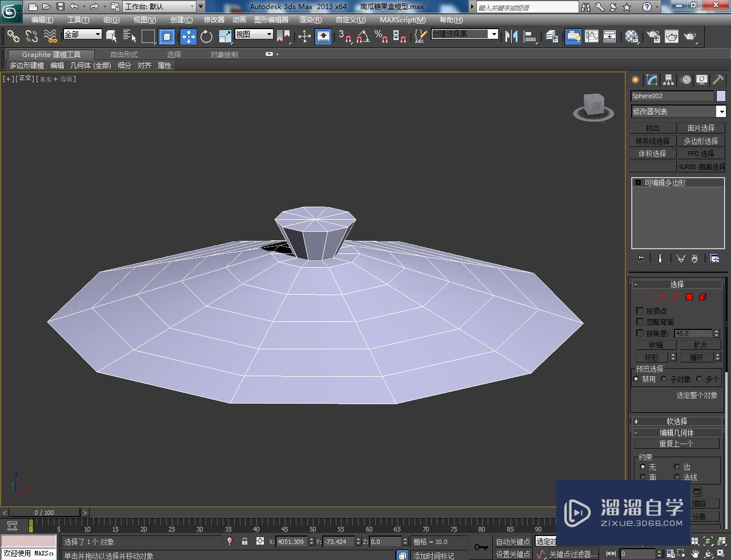Screen dimensions: 731x560
Task: Open the 编辑(E) menu
Action: click(42, 19)
